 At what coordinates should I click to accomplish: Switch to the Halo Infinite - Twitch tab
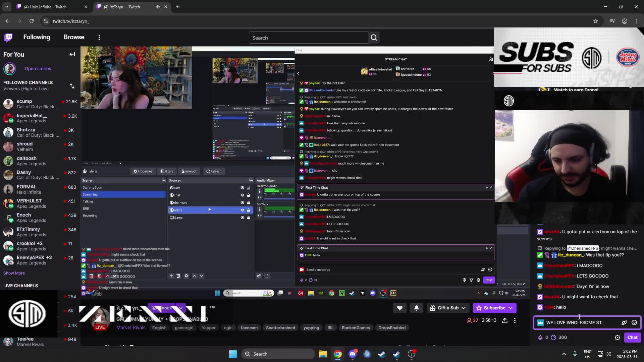(x=52, y=7)
